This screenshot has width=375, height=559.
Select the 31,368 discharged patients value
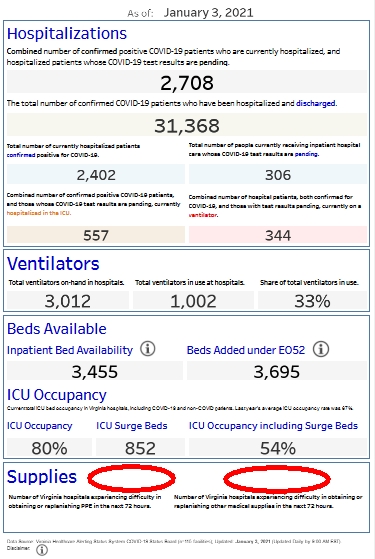tap(187, 125)
